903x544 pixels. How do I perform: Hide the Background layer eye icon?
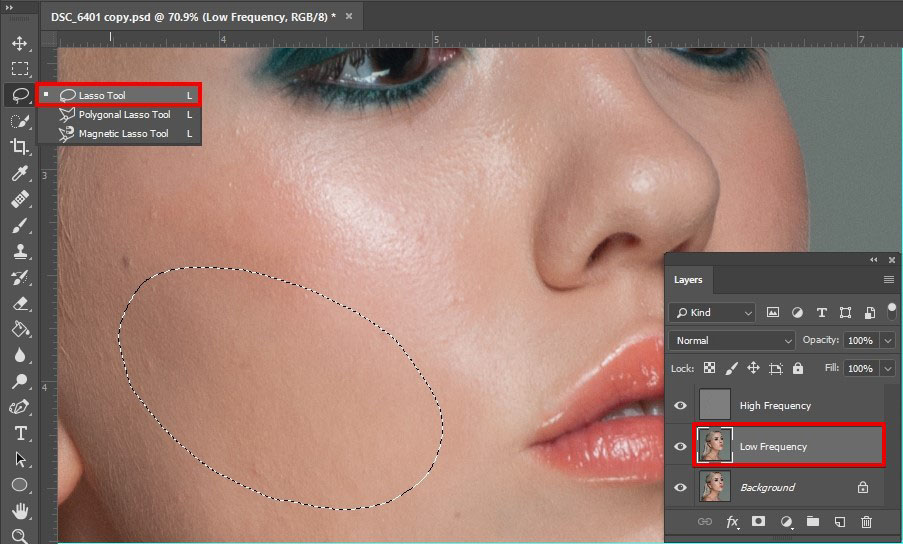[x=681, y=488]
